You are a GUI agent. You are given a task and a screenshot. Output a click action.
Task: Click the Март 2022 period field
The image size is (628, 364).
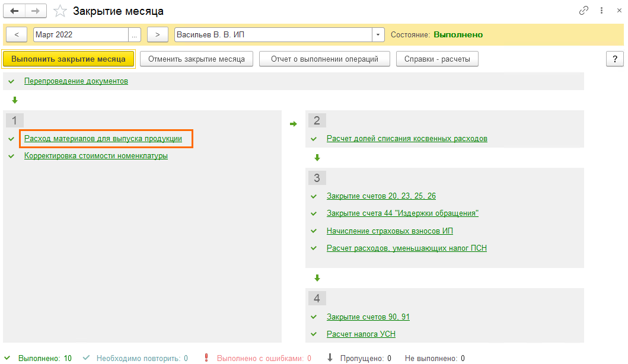pyautogui.click(x=81, y=35)
